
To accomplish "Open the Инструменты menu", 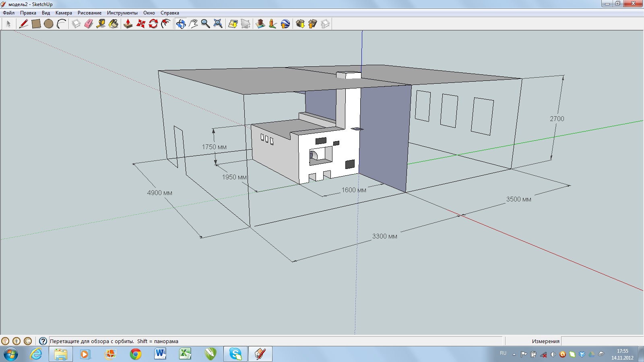I will pyautogui.click(x=122, y=13).
